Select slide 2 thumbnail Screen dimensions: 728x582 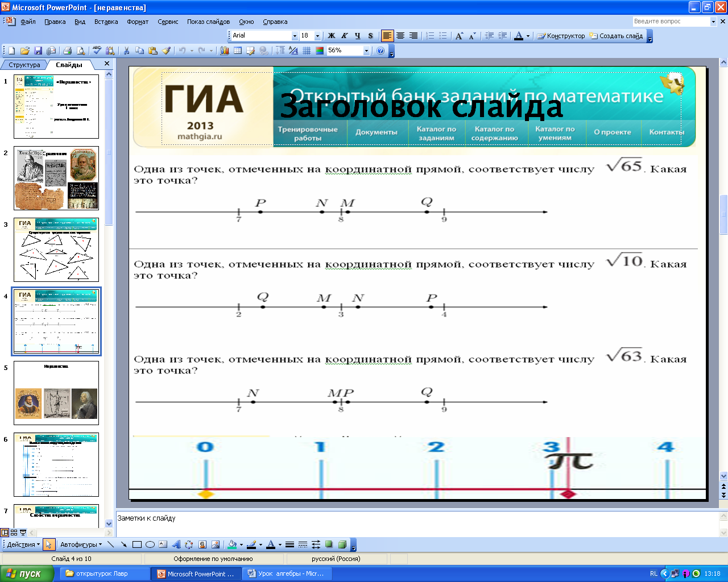[x=56, y=178]
